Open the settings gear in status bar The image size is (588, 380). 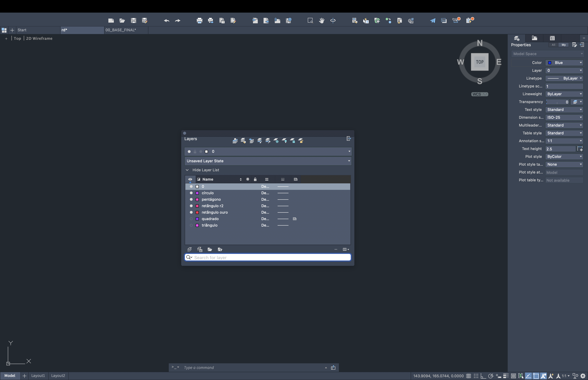coord(583,376)
